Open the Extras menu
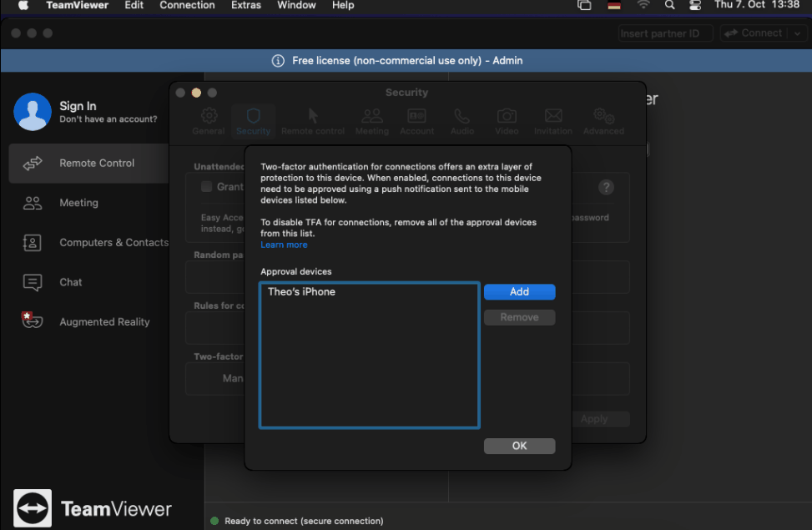Image resolution: width=812 pixels, height=530 pixels. pos(246,5)
